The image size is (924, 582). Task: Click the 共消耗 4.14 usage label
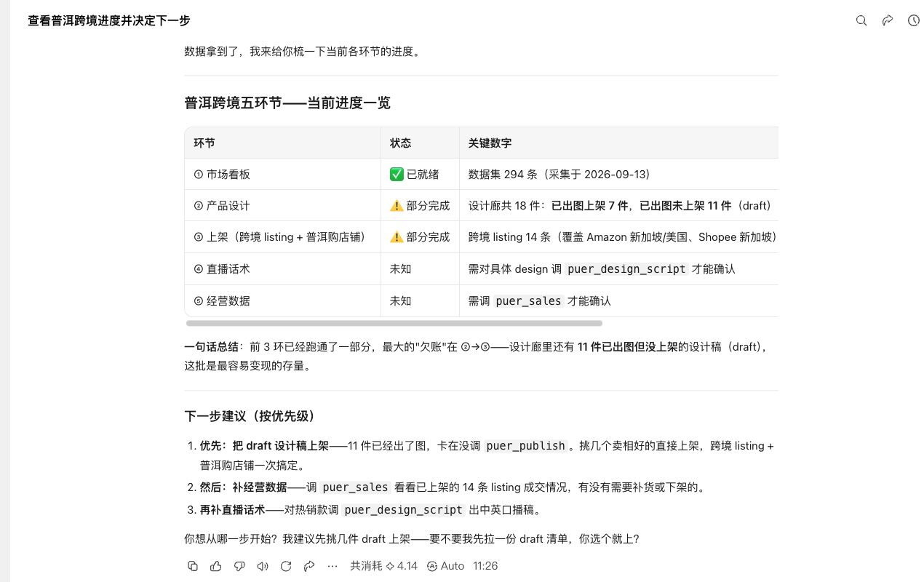[383, 566]
